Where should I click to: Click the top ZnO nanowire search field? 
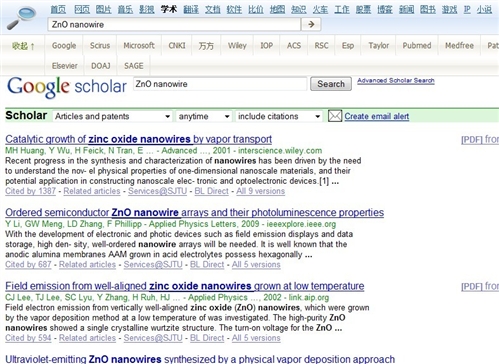point(174,24)
